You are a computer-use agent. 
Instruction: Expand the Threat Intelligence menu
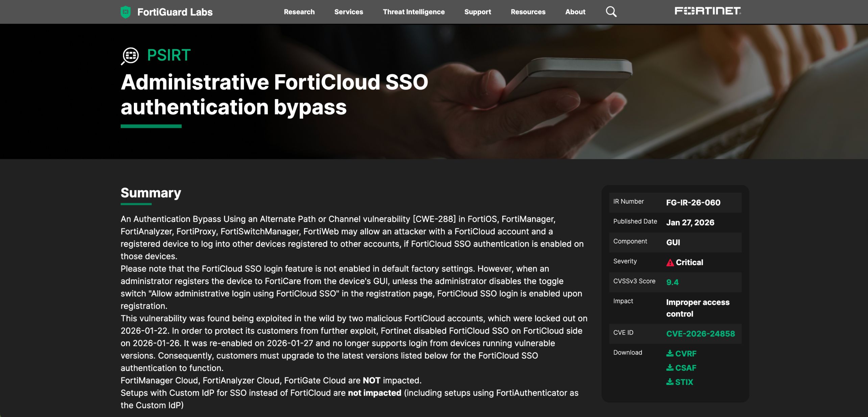click(414, 12)
